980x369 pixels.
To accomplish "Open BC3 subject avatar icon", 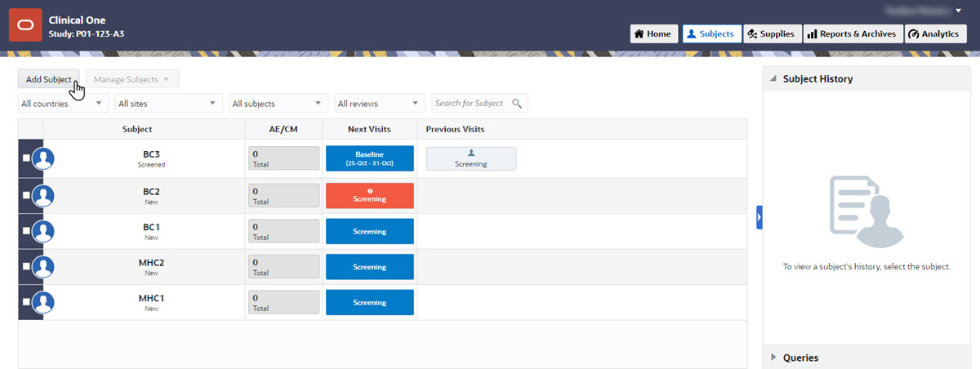I will [42, 158].
